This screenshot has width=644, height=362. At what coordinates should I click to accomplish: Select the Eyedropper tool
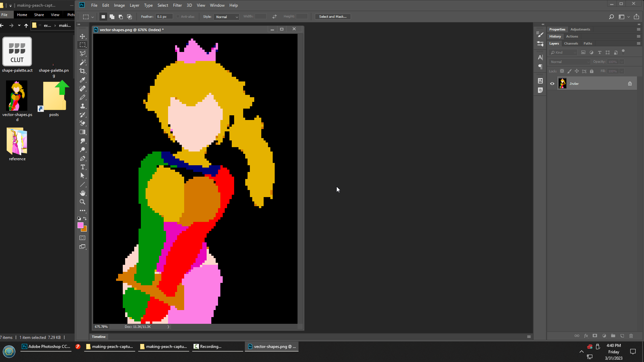click(x=83, y=80)
